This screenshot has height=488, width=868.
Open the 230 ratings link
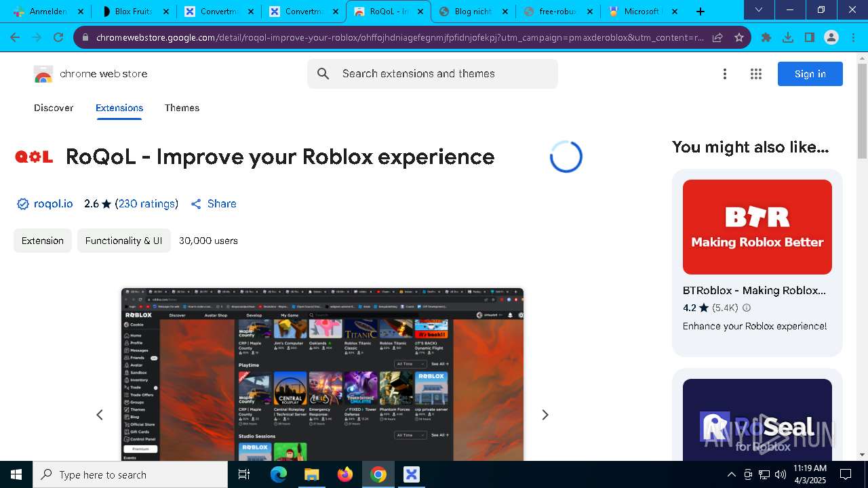146,204
